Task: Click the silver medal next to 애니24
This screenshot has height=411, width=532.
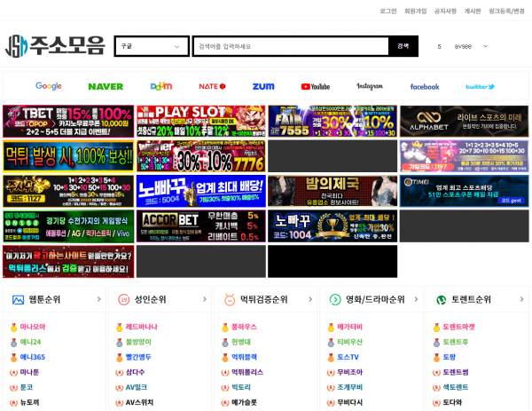Action: point(13,343)
